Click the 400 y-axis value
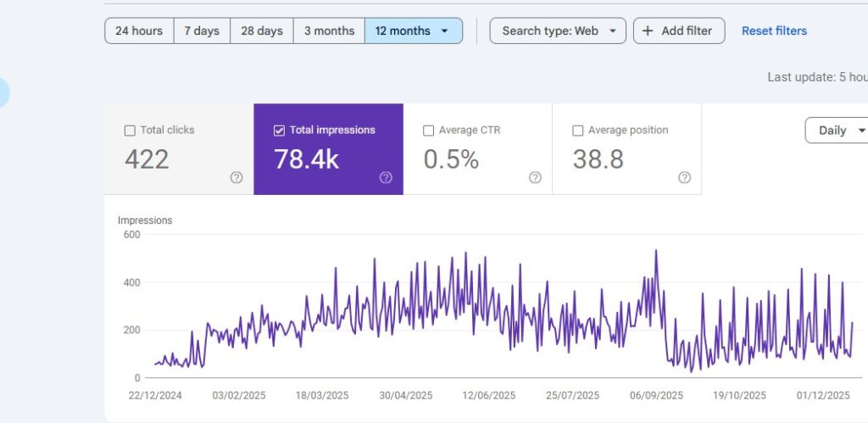Image resolution: width=868 pixels, height=423 pixels. pyautogui.click(x=131, y=282)
